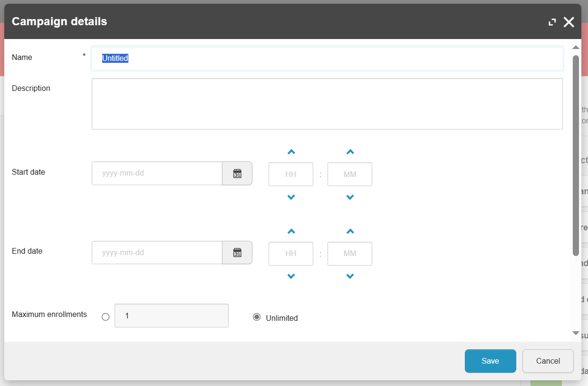The image size is (588, 386).
Task: Expand the dialog to full screen
Action: (552, 22)
